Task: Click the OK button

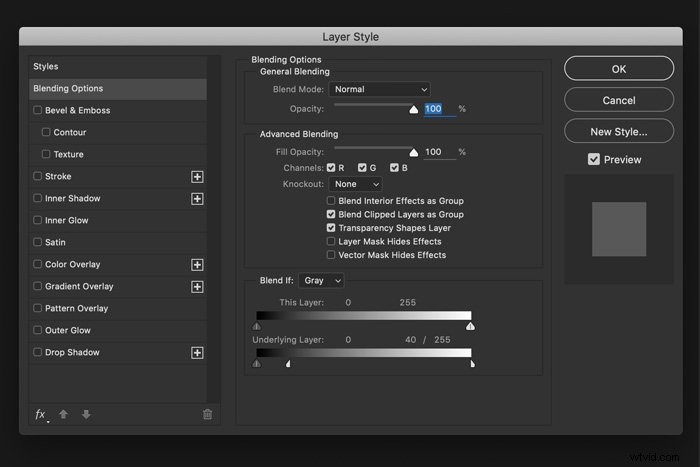Action: tap(619, 69)
